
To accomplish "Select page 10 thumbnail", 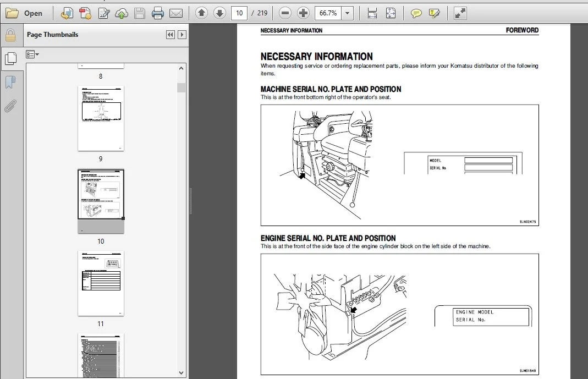I will (x=101, y=201).
